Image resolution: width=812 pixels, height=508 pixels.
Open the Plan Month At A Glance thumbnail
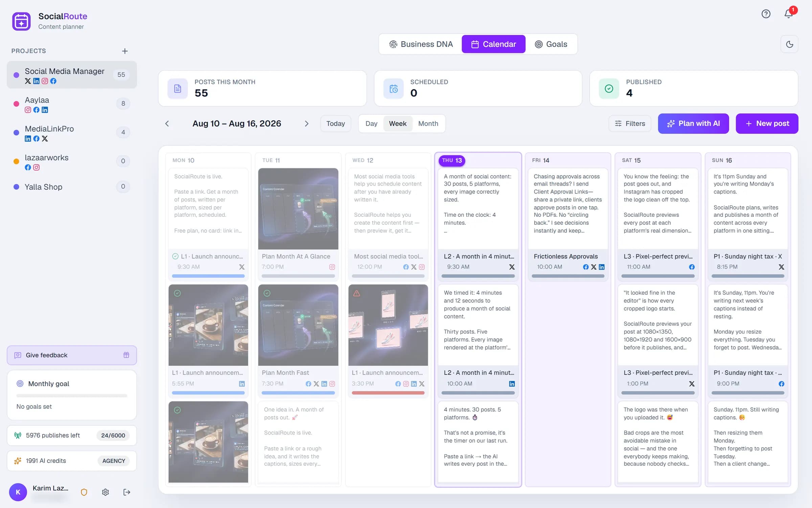tap(298, 209)
